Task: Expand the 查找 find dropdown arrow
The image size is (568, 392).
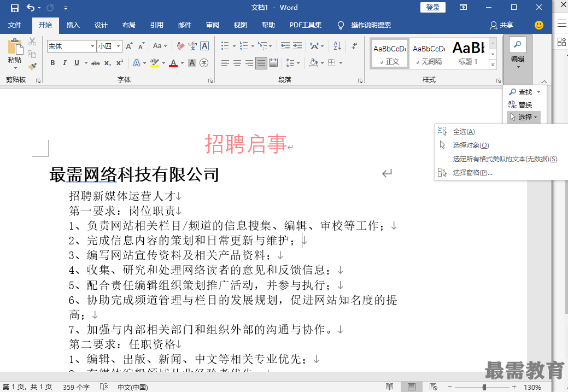Action: click(538, 92)
